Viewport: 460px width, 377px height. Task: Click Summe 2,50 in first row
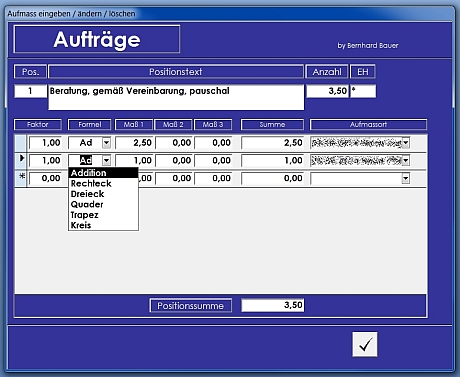pos(273,143)
